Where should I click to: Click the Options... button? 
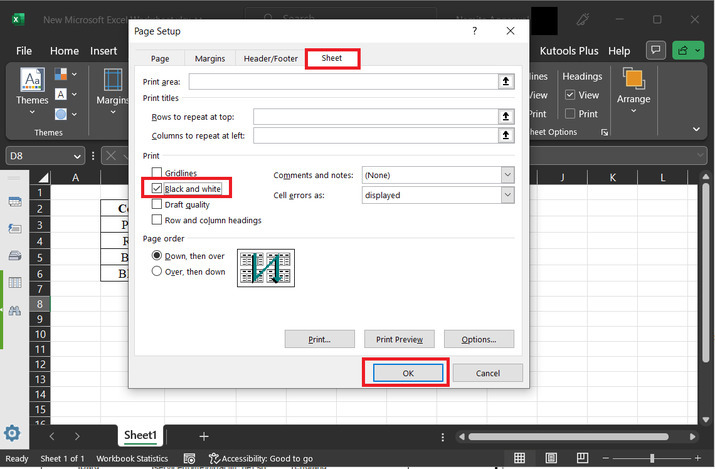(479, 339)
